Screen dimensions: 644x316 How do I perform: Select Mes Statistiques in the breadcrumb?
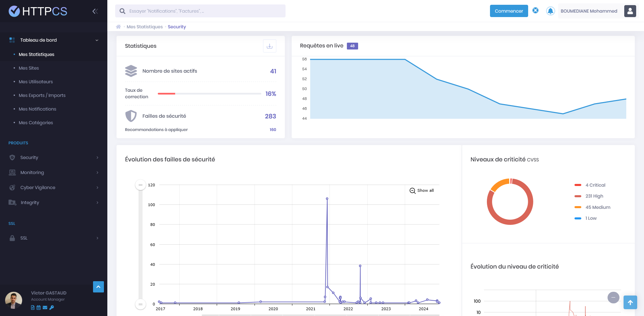pos(144,27)
